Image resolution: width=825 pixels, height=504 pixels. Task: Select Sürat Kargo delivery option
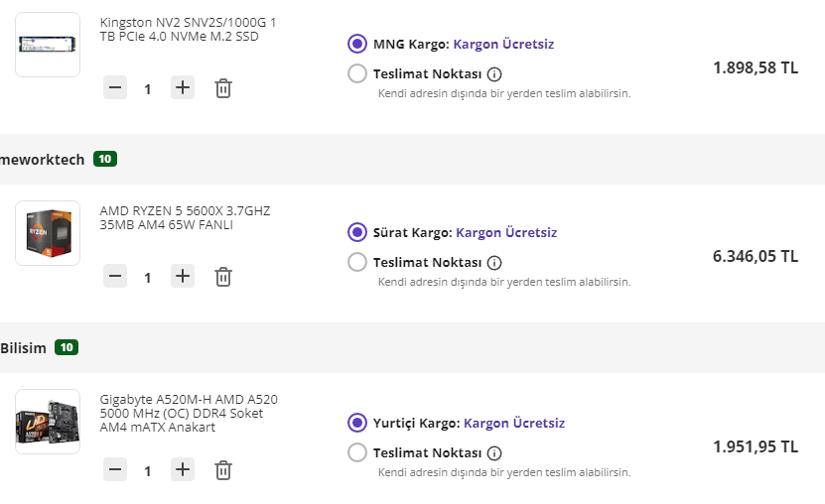pyautogui.click(x=357, y=232)
